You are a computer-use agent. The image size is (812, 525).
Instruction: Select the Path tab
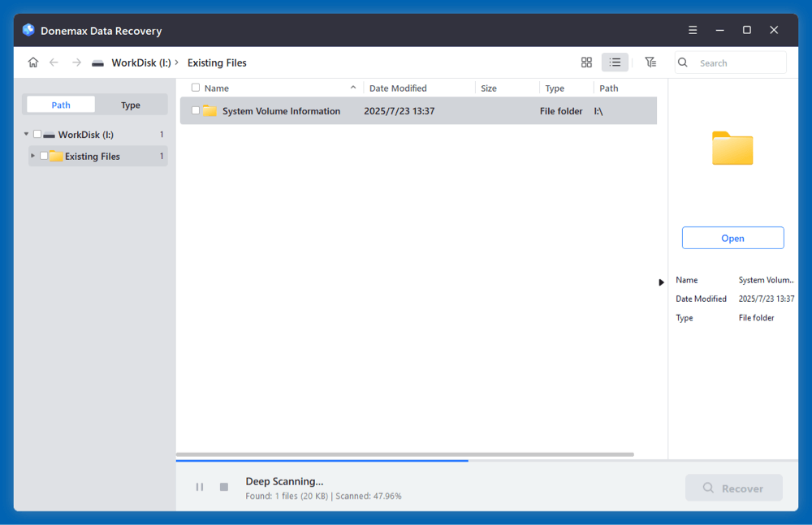click(60, 104)
